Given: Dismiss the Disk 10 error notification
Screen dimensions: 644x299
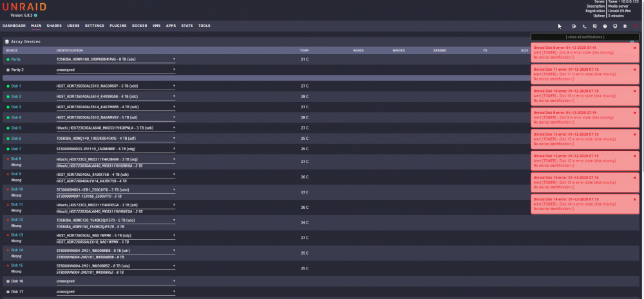Looking at the screenshot, I should point(634,91).
